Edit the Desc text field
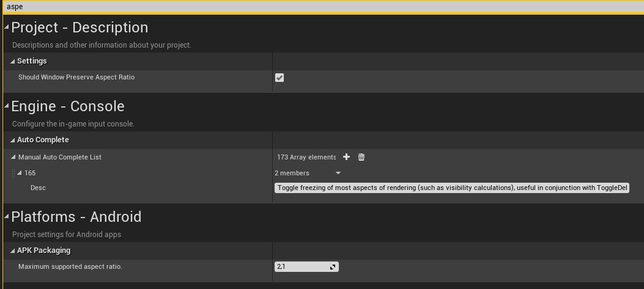Viewport: 644px width, 289px height. 452,188
